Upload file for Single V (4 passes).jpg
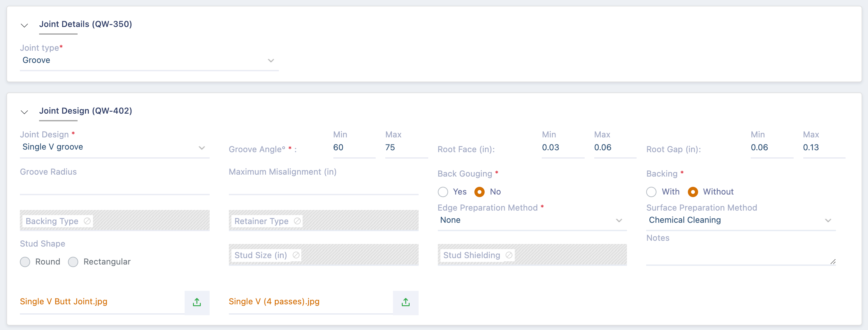This screenshot has width=868, height=330. click(406, 302)
